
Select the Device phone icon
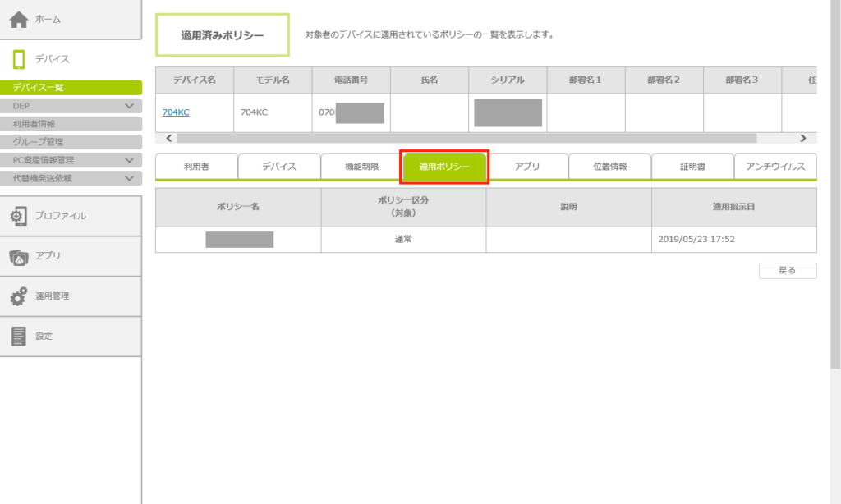[18, 59]
